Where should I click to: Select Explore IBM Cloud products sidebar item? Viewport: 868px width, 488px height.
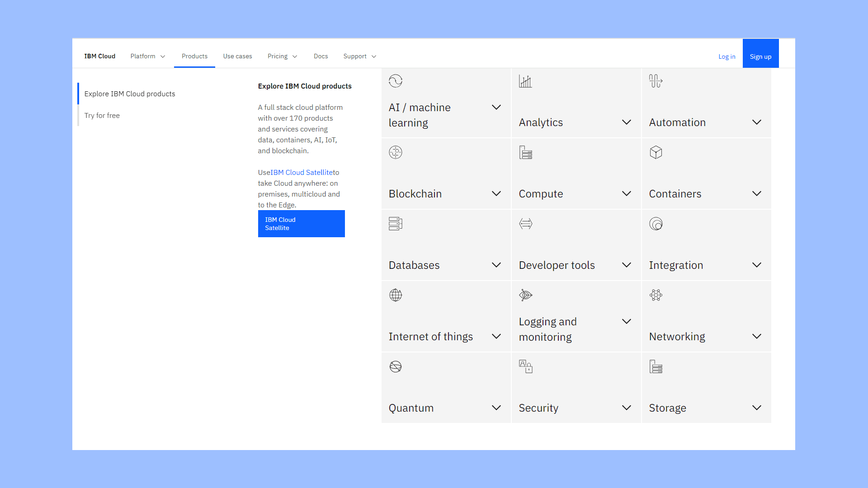[x=129, y=94]
